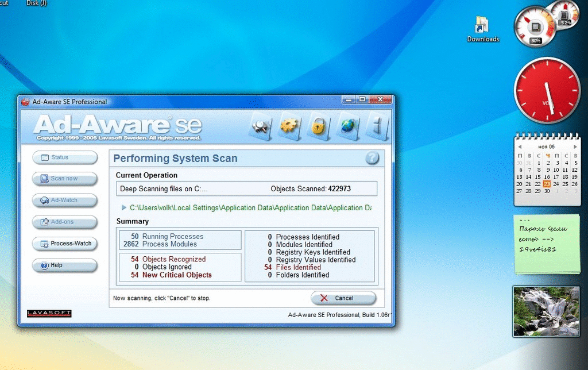Click the CPU meter gadget
Screen dimensions: 588x370
click(x=535, y=28)
